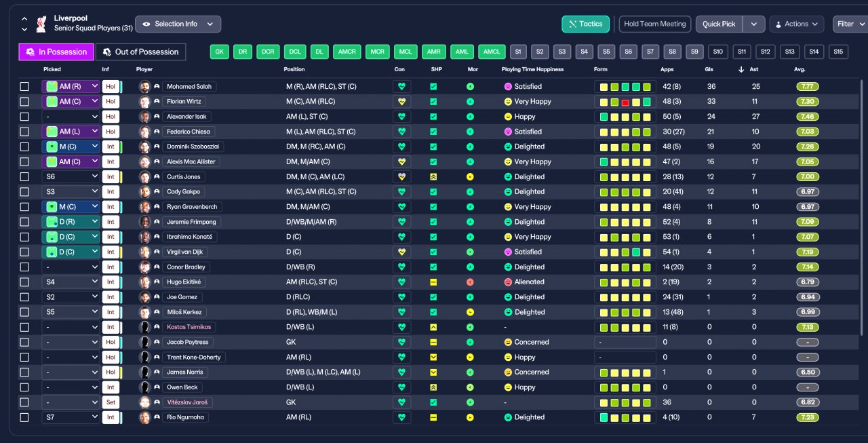The width and height of the screenshot is (868, 443).
Task: Tick the checkbox for Florian Wirtz
Action: 24,102
